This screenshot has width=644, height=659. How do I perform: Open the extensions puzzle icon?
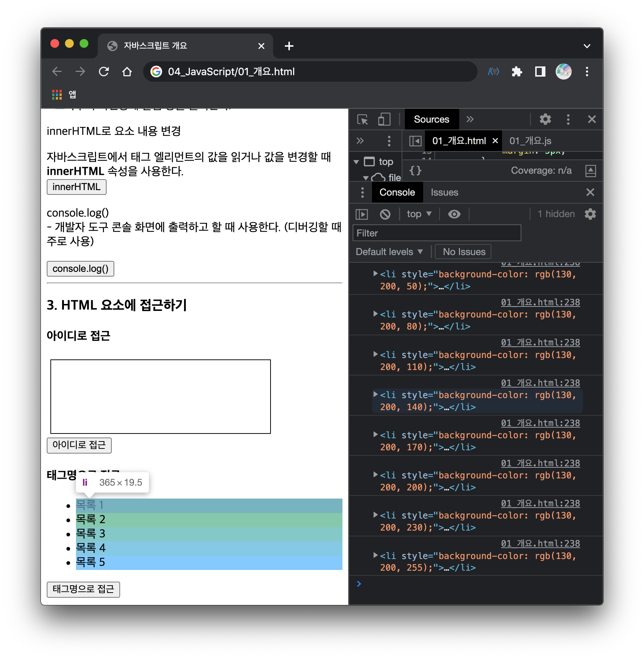pyautogui.click(x=517, y=72)
